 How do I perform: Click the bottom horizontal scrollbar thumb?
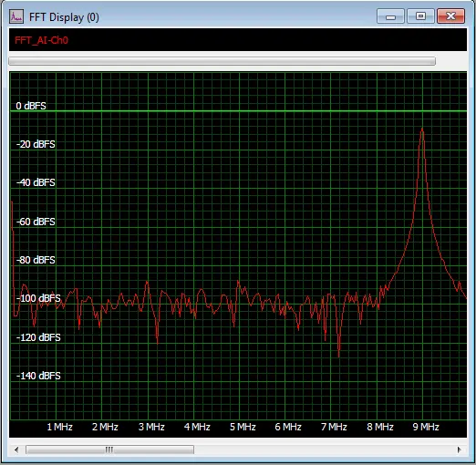[x=109, y=449]
